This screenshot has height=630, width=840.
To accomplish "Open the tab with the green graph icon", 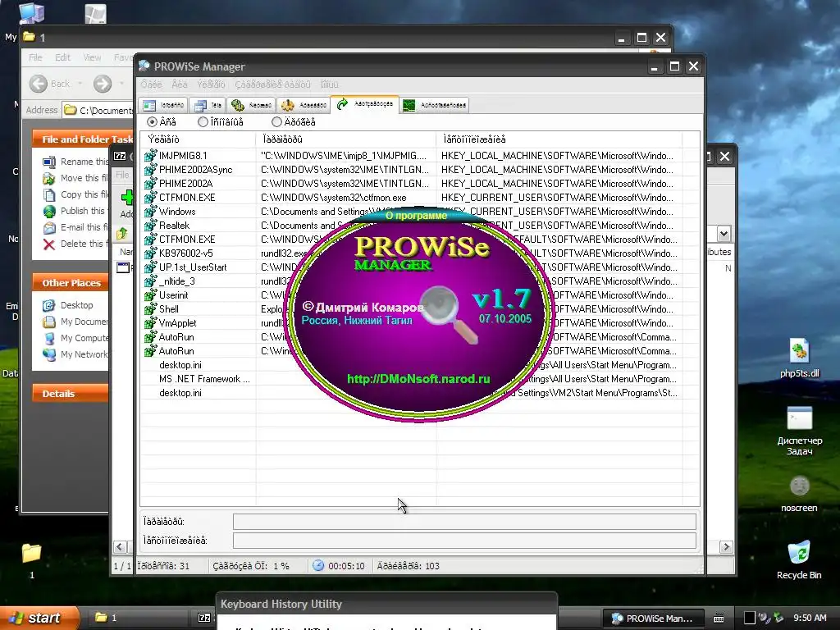I will [x=435, y=105].
